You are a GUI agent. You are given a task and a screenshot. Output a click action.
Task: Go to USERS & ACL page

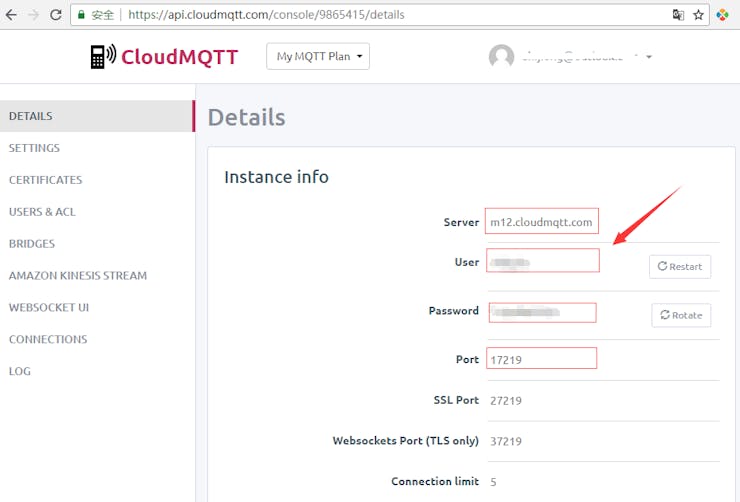coord(42,212)
